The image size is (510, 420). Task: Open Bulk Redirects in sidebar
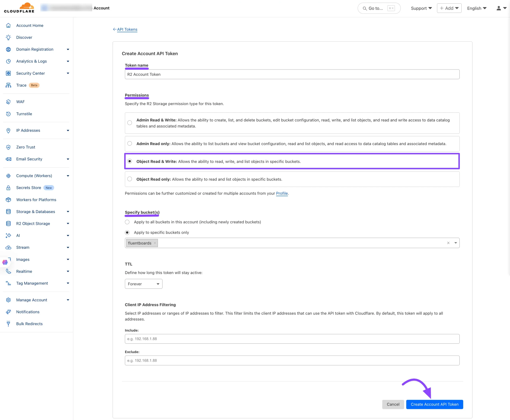click(x=29, y=324)
